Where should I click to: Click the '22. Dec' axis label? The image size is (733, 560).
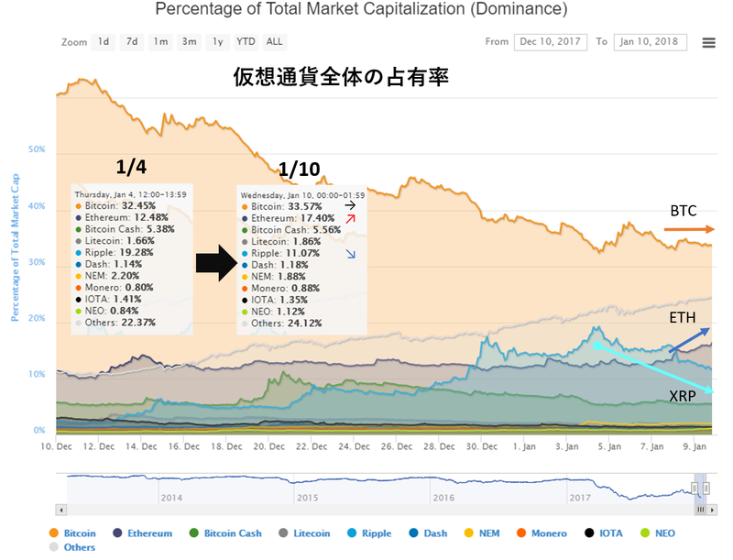[312, 447]
